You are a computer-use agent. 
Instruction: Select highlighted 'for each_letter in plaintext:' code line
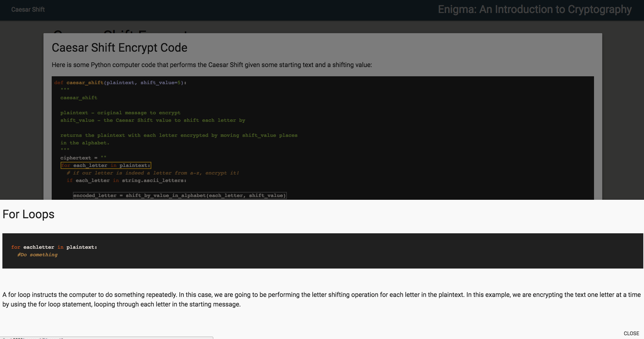pos(106,166)
